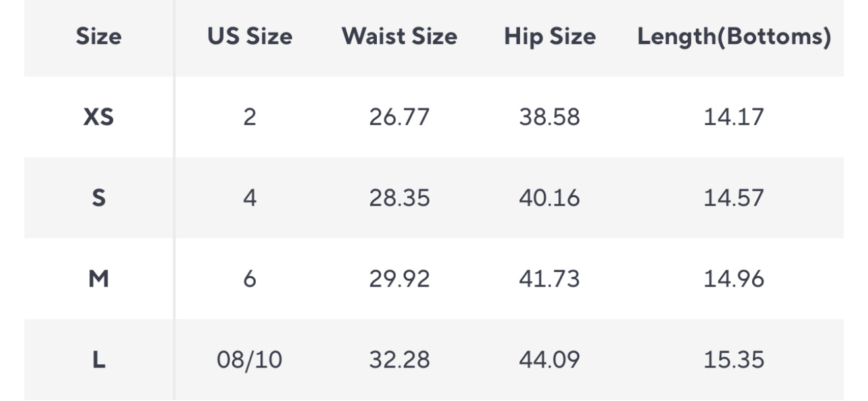Select the 14.96 length cell
Viewport: 868px width, 401px height.
tap(734, 279)
